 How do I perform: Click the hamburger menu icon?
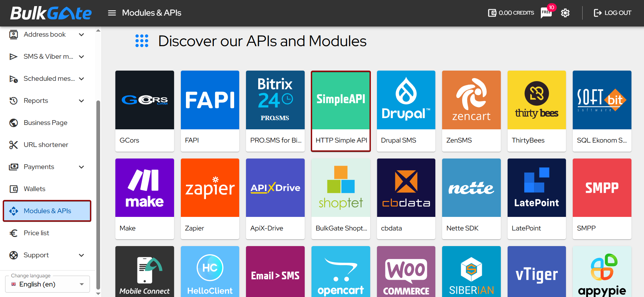pos(112,13)
